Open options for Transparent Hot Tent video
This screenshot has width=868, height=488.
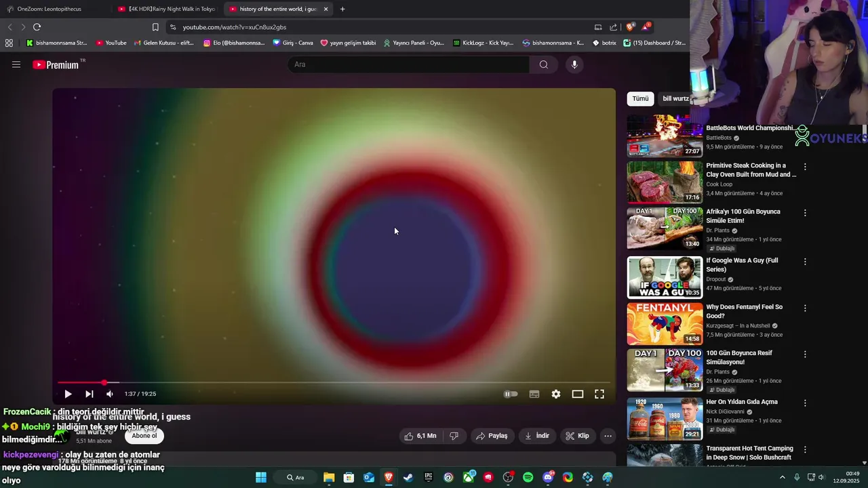click(x=805, y=449)
